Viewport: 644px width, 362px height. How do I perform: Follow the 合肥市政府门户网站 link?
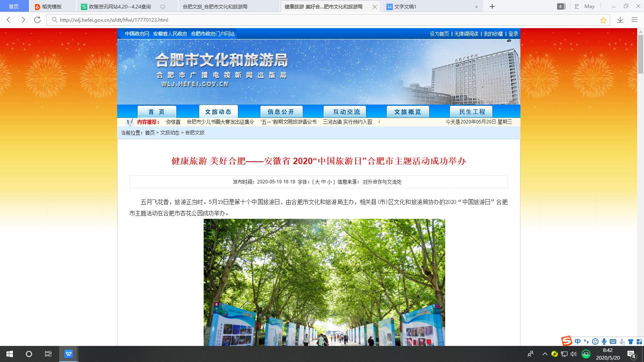pos(213,34)
